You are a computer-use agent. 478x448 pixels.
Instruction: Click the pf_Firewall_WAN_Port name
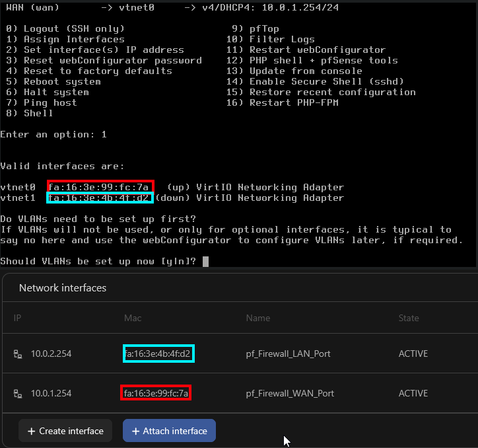(x=290, y=393)
